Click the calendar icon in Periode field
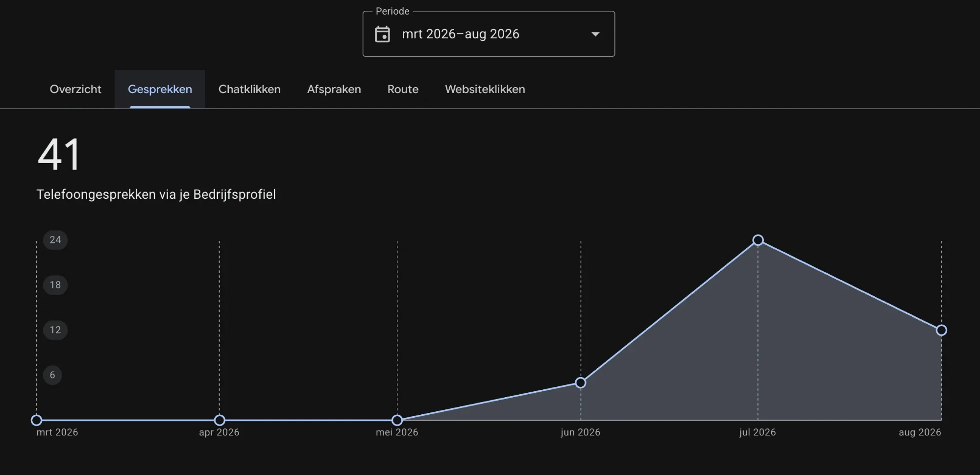 pos(382,34)
